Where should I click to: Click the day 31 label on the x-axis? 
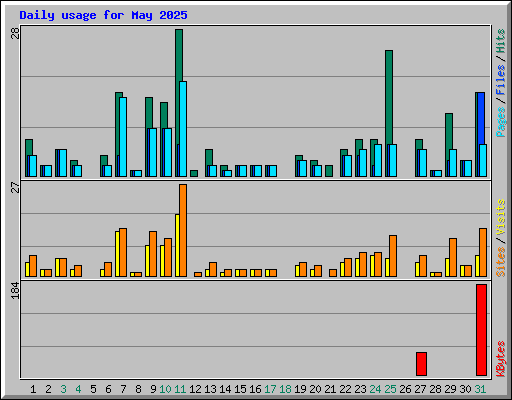tap(480, 389)
